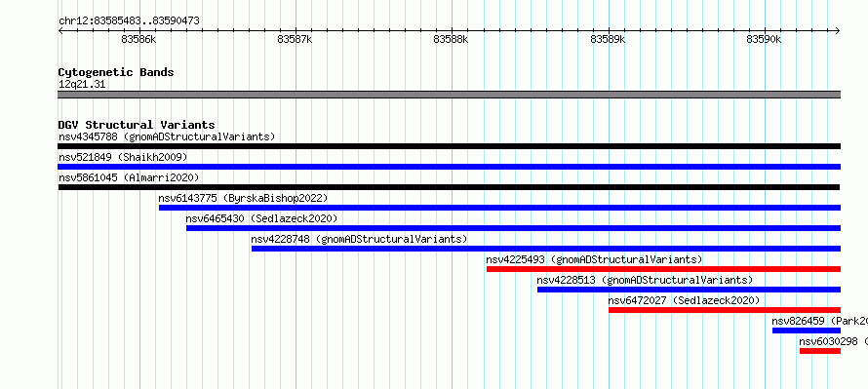868x389 pixels.
Task: Click the 12q21.31 band label
Action: (82, 85)
